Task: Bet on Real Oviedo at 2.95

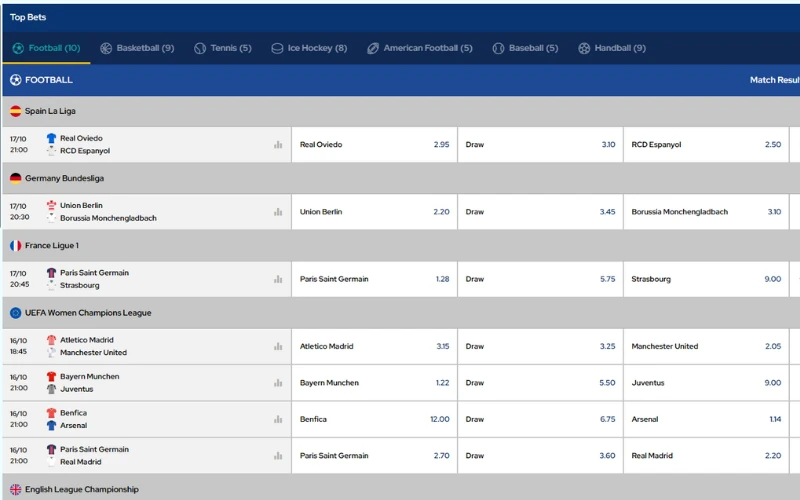Action: 374,145
